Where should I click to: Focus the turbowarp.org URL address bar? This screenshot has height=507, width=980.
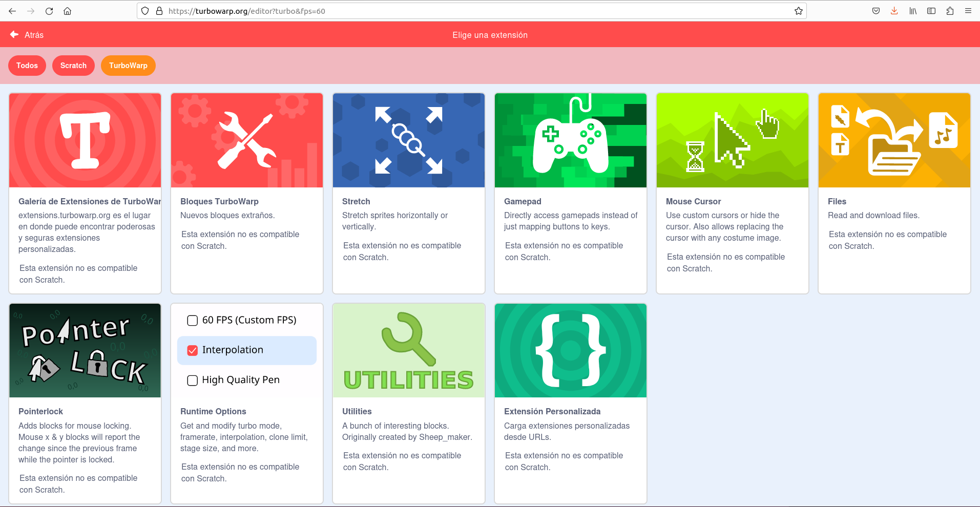coord(471,11)
